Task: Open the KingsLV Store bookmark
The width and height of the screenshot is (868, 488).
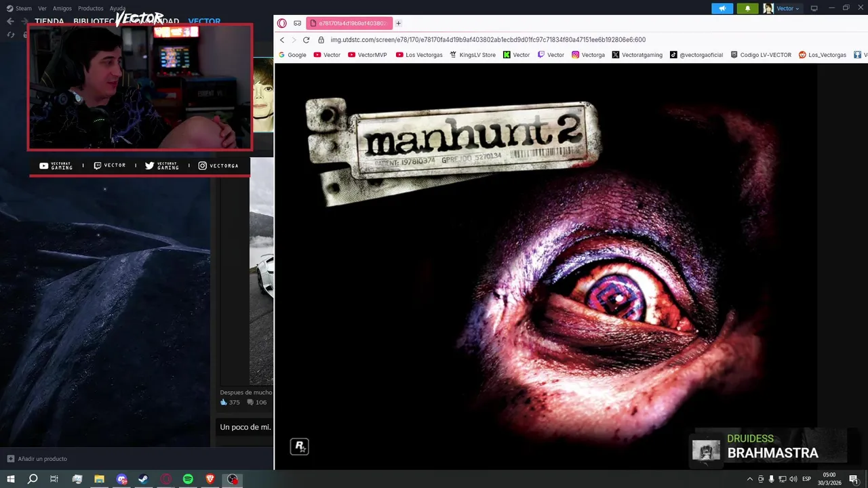Action: pyautogui.click(x=473, y=55)
